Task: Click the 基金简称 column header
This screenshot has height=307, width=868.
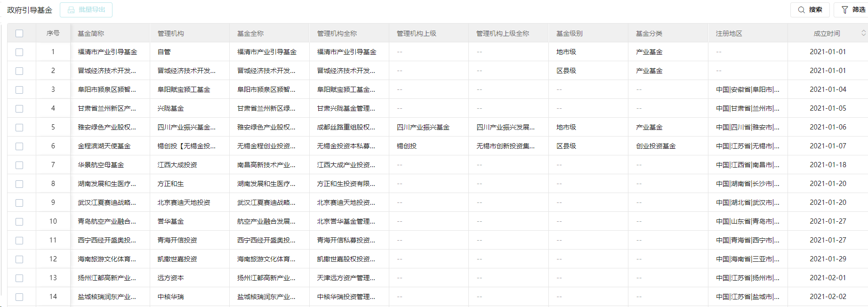Action: point(91,33)
